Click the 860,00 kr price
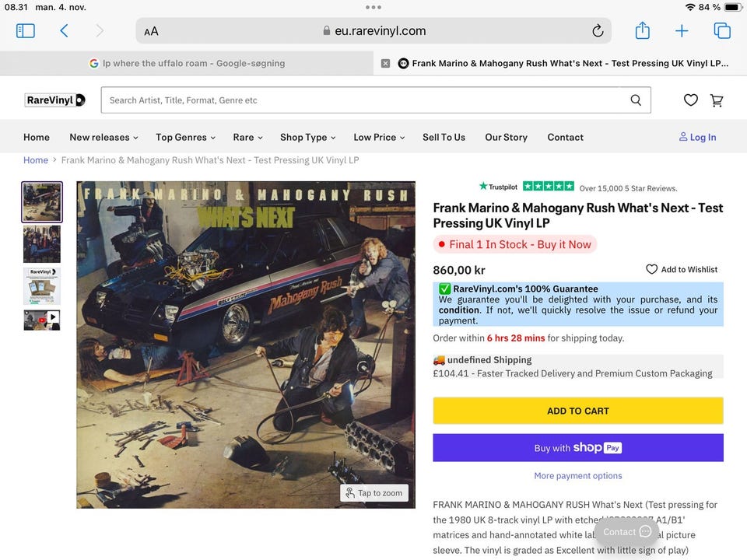 pos(459,270)
